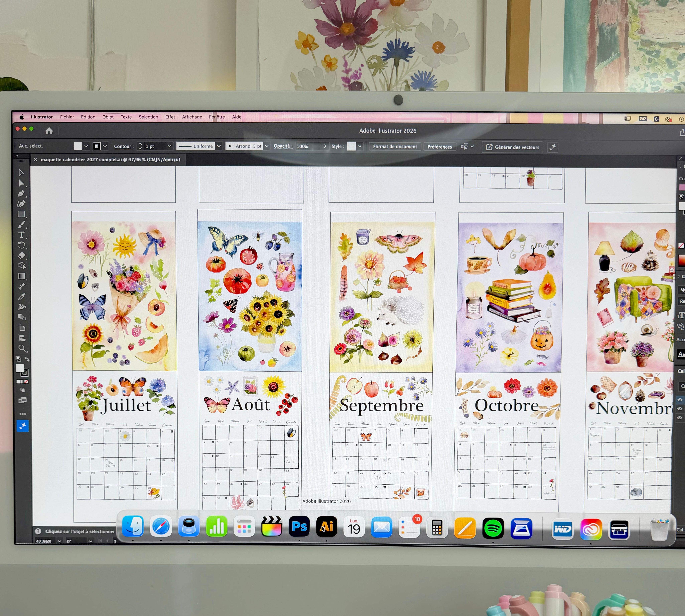The height and width of the screenshot is (616, 685).
Task: Open the Objet menu
Action: pyautogui.click(x=108, y=117)
